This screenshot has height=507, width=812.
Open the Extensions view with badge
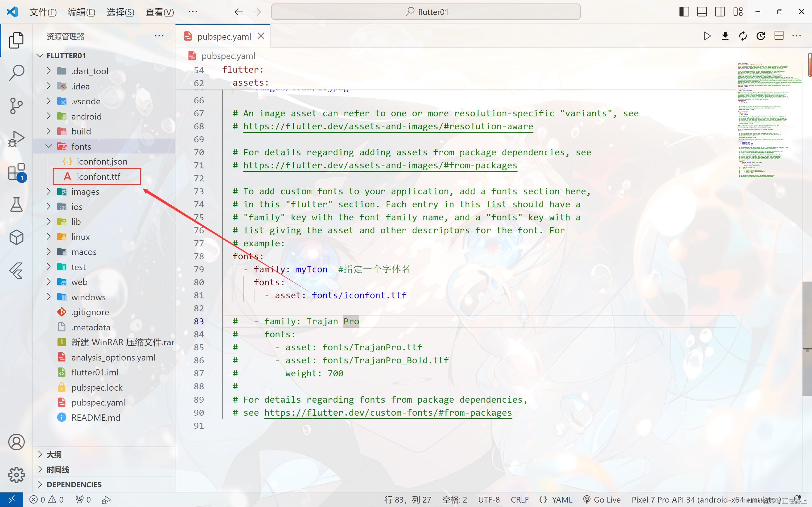coord(16,172)
